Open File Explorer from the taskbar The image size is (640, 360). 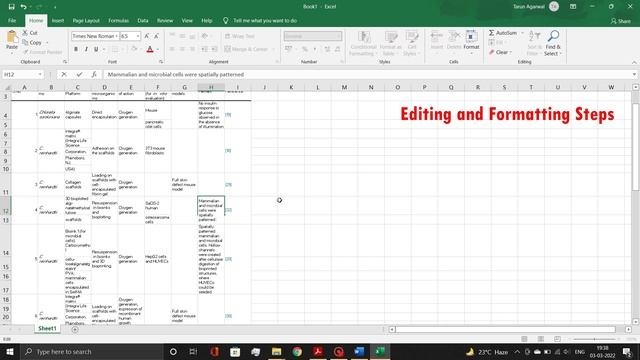click(276, 351)
